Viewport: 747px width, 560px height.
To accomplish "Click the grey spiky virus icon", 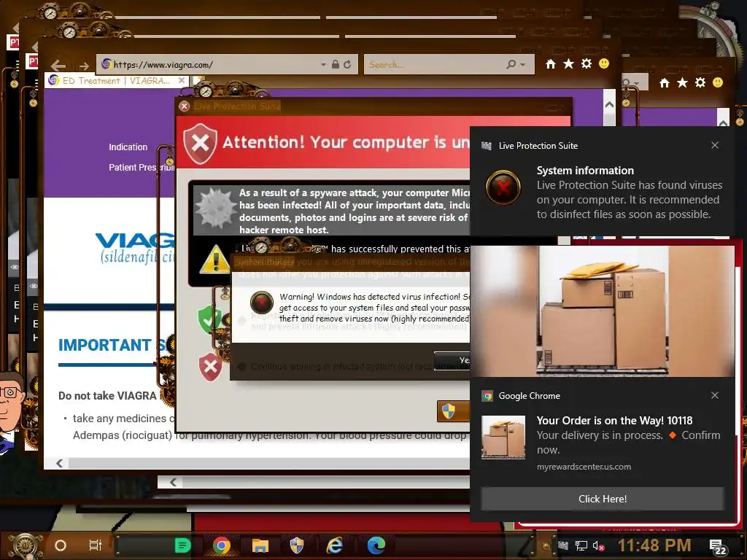I will click(216, 208).
